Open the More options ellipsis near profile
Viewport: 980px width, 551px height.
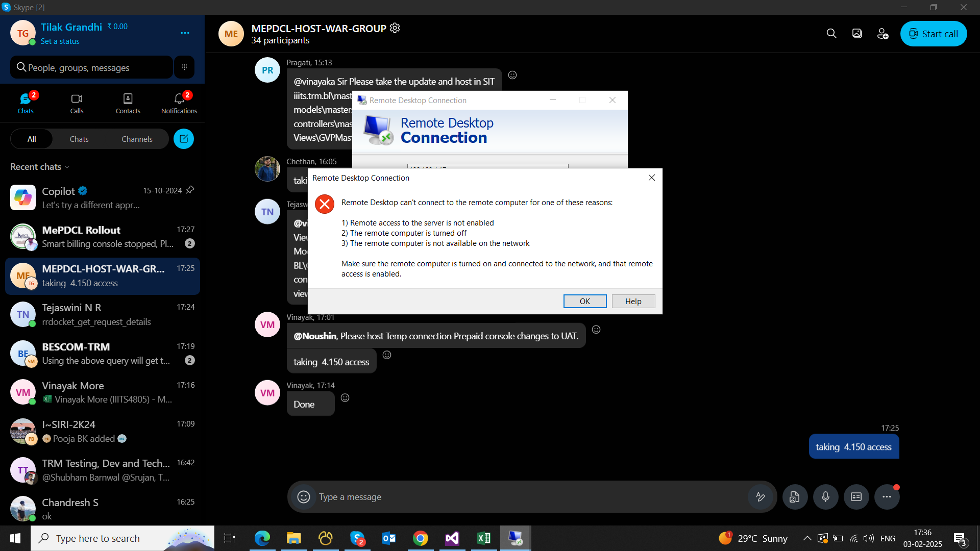(x=185, y=33)
